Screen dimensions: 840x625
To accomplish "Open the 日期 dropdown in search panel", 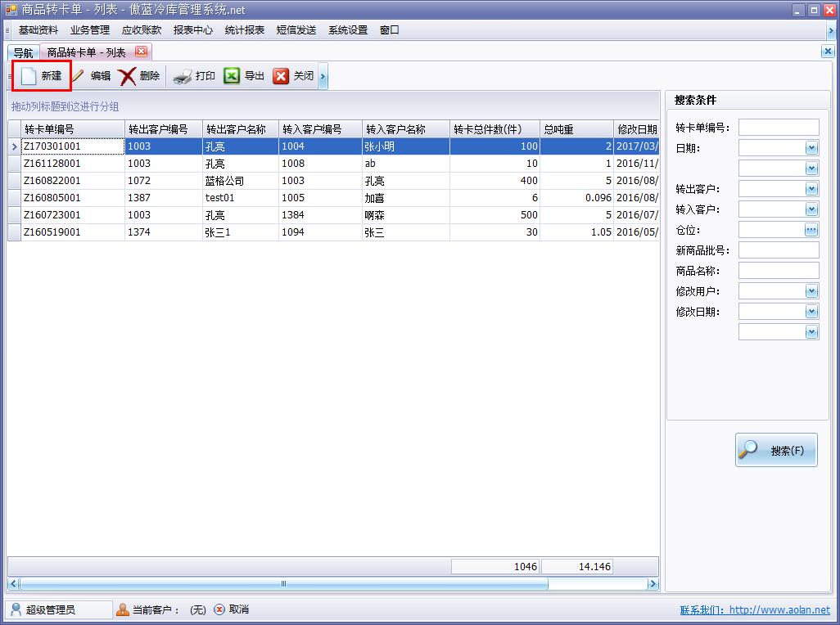I will (811, 148).
